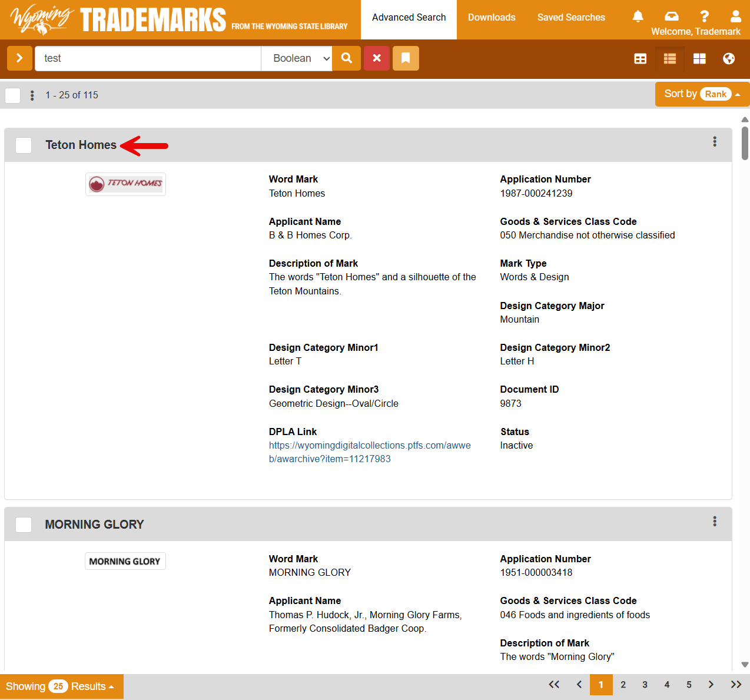Viewport: 750px width, 700px height.
Task: Open MORNING GLORY record options menu
Action: pyautogui.click(x=715, y=522)
